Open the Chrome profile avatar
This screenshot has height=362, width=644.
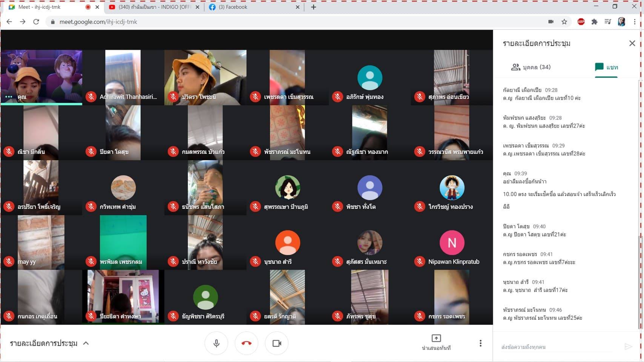(621, 22)
